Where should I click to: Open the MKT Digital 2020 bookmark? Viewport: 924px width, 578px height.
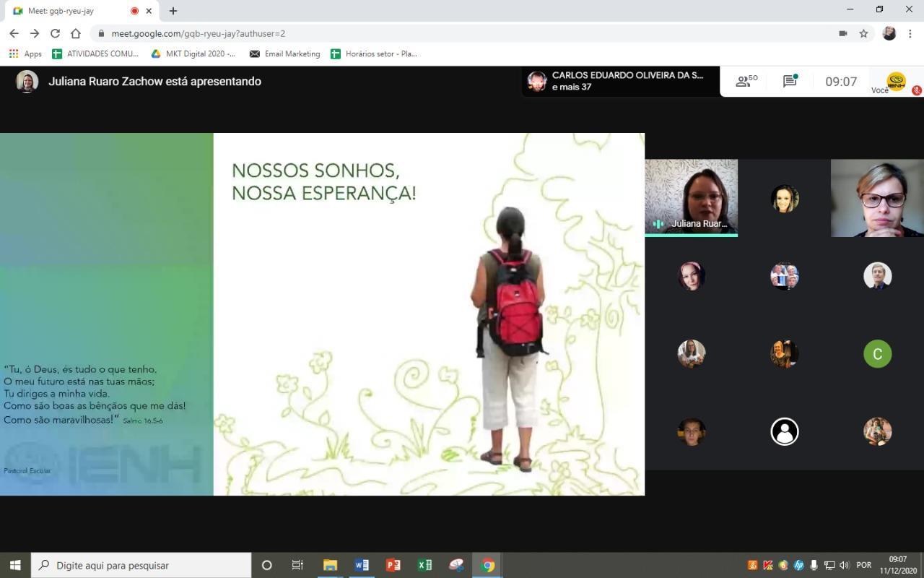(193, 53)
